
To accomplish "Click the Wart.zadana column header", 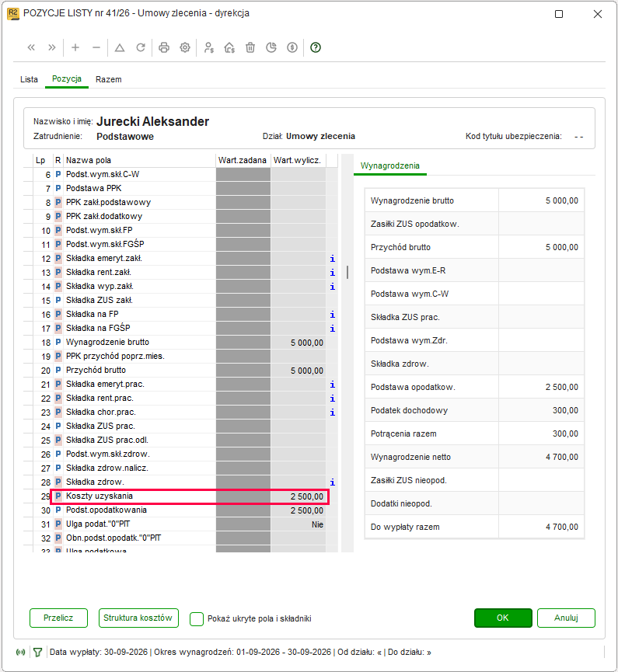I will (243, 160).
